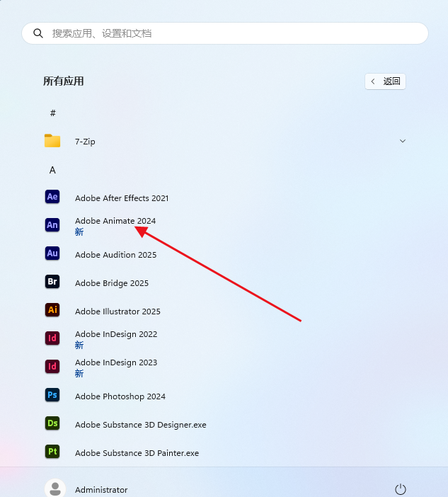Open the power options button
Image resolution: width=448 pixels, height=497 pixels.
(x=401, y=489)
